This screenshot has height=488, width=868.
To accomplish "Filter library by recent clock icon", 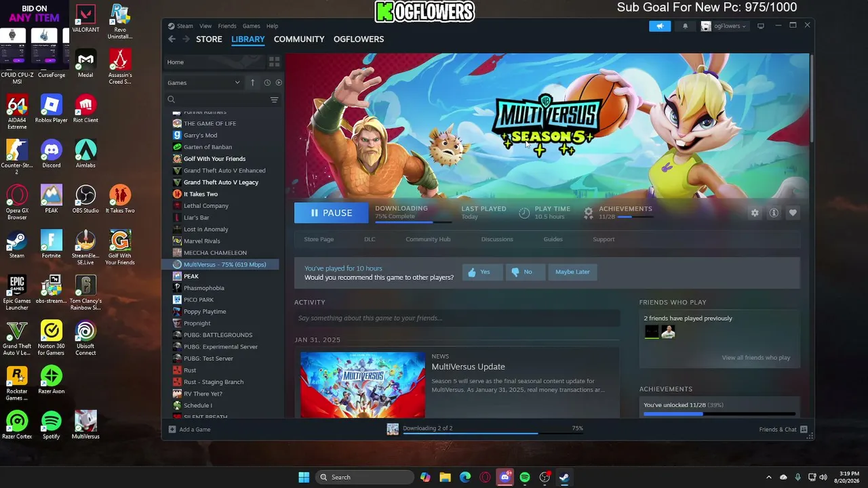I will pyautogui.click(x=267, y=83).
